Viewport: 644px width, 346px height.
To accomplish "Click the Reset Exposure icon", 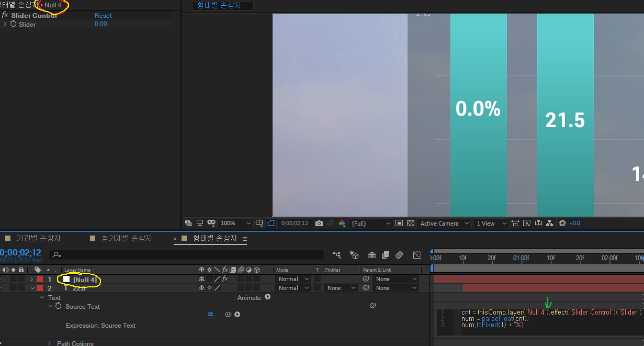I will [562, 223].
